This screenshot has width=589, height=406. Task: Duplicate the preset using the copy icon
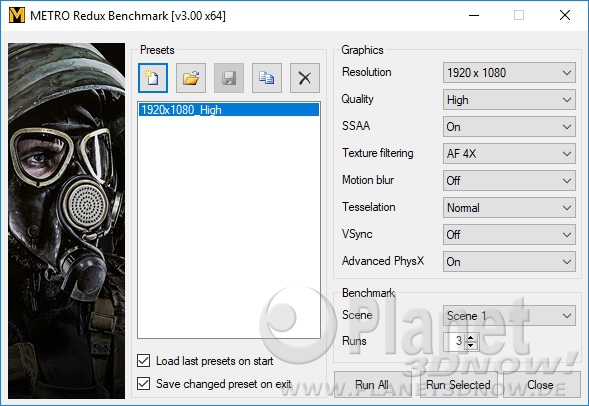267,78
